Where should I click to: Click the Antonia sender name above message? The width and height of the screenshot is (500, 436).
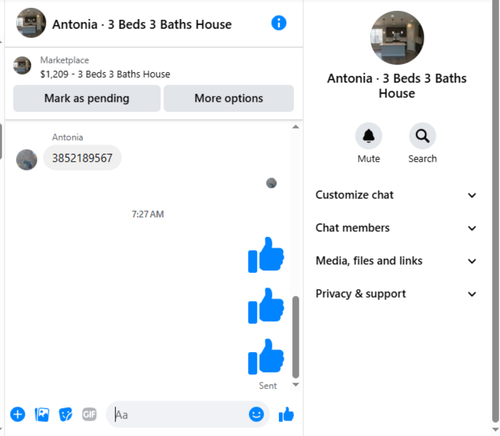pos(67,137)
